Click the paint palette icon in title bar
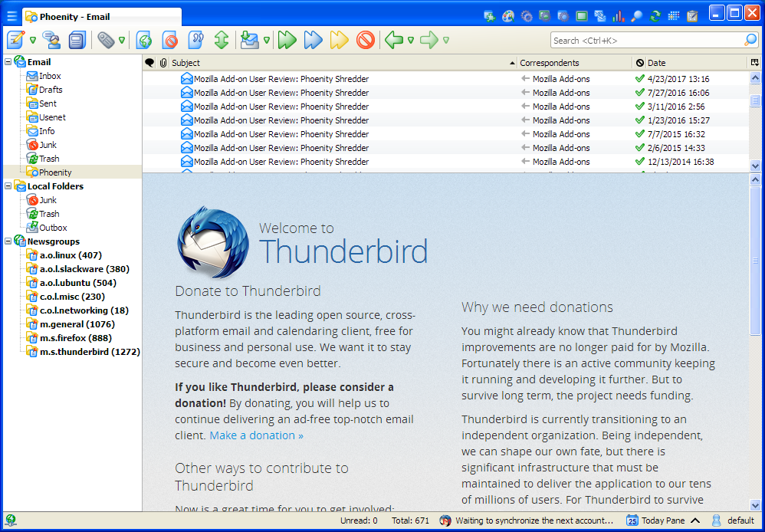765x532 pixels. click(x=508, y=17)
